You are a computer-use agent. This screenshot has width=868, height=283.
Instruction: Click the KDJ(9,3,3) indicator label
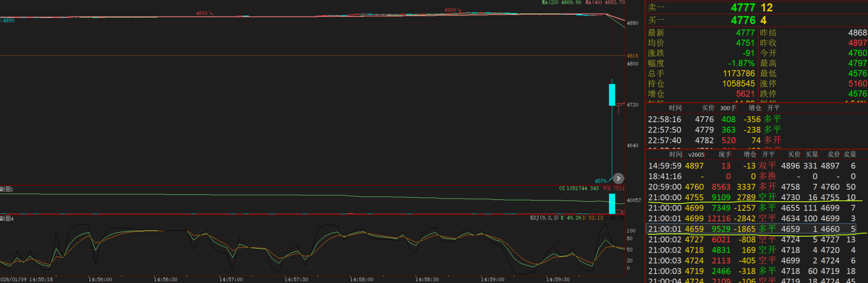[x=545, y=218]
